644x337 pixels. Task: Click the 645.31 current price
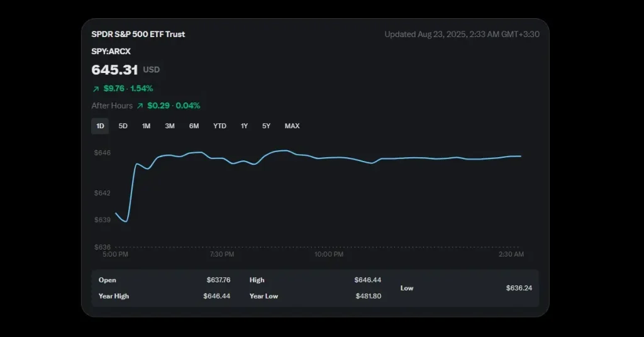coord(114,70)
